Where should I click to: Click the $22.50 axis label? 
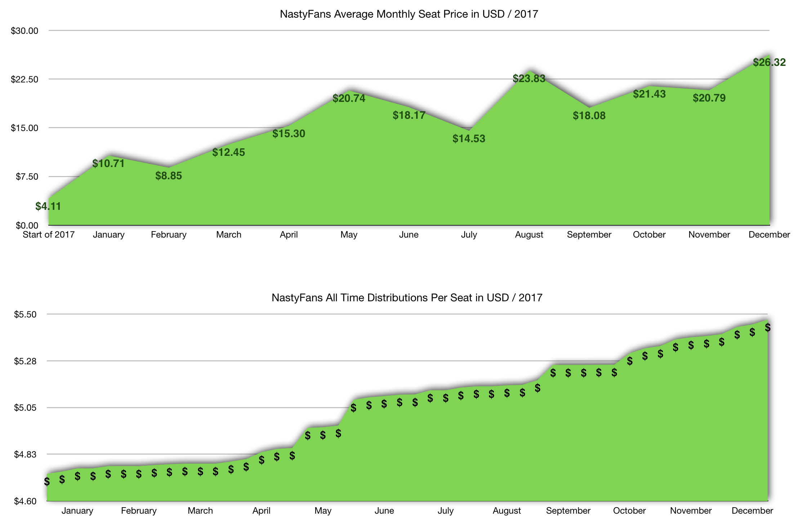tap(24, 79)
